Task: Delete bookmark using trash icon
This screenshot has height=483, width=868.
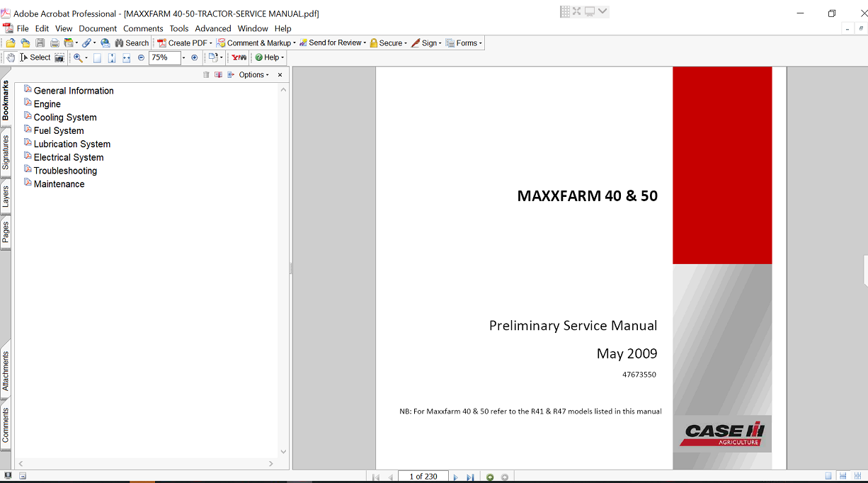Action: (x=206, y=74)
